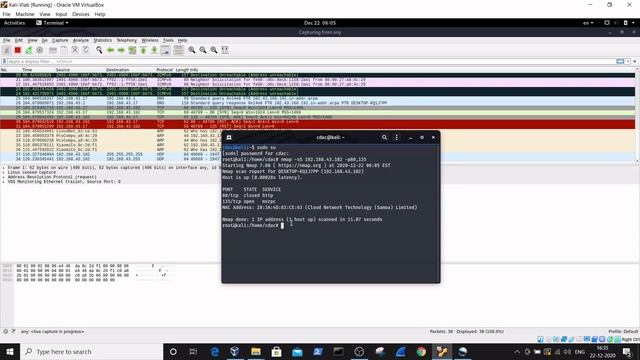Jump to the last packet
This screenshot has width=640, height=360.
pyautogui.click(x=154, y=50)
